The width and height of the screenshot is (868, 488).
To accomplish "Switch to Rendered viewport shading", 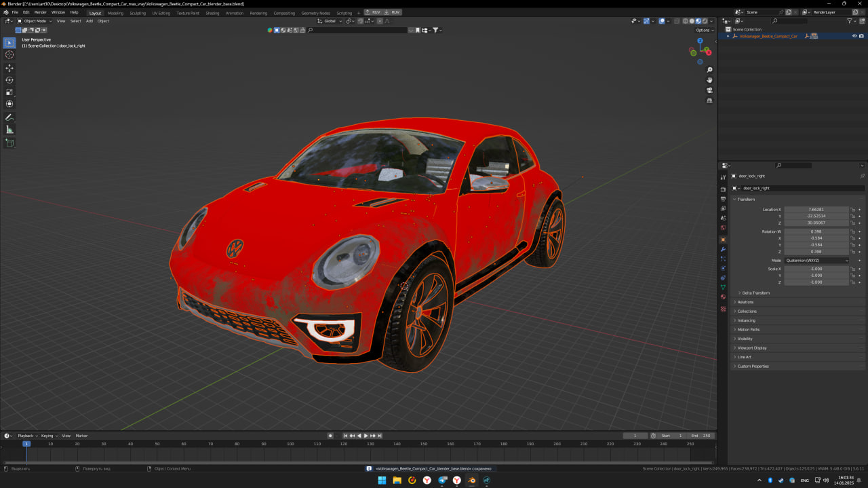I will [705, 21].
